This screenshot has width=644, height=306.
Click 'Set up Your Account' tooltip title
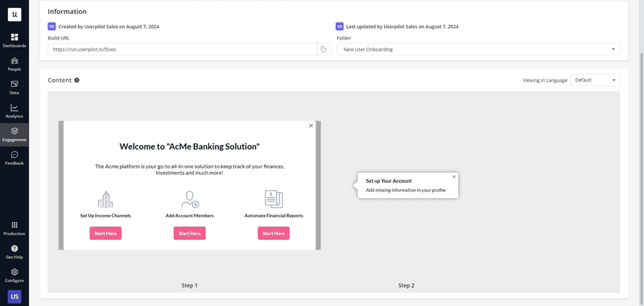point(389,180)
